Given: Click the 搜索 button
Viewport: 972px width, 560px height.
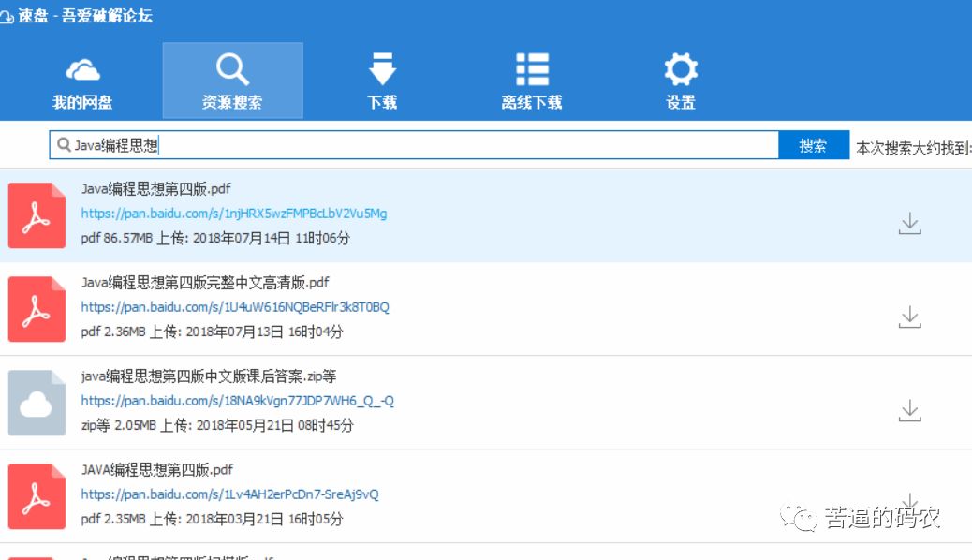Looking at the screenshot, I should click(x=814, y=145).
